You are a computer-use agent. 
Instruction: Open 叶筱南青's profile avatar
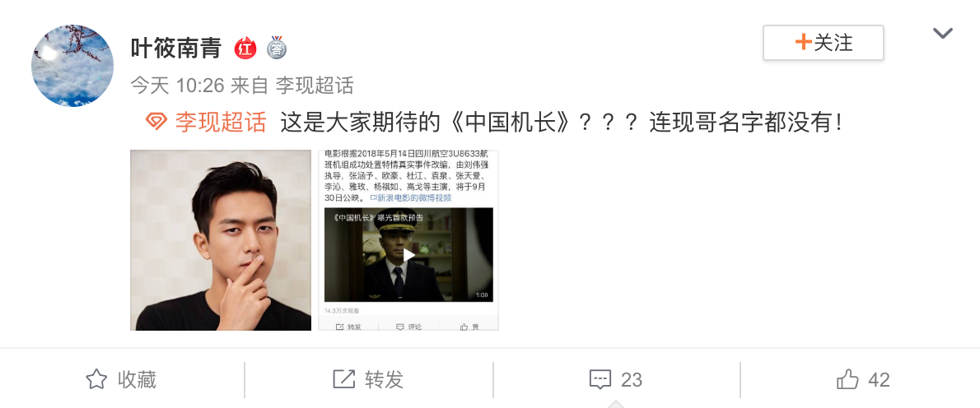[72, 66]
